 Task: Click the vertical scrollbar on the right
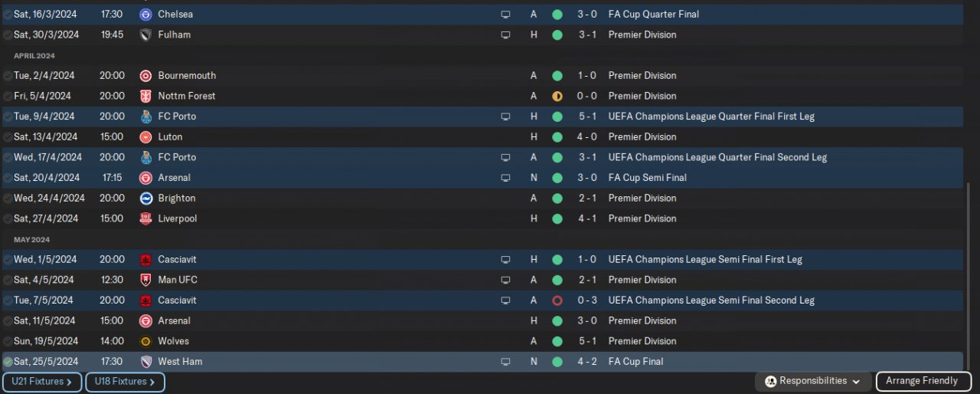pyautogui.click(x=969, y=276)
